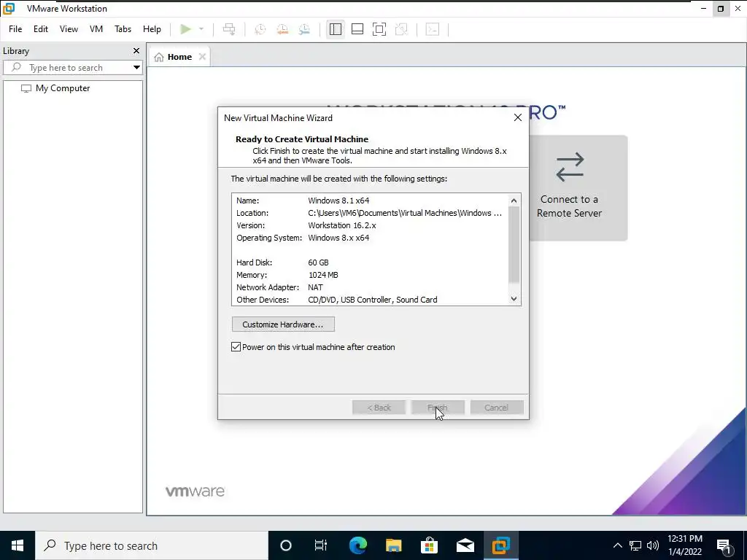Open Cortana from the taskbar
Viewport: 747px width, 560px height.
coord(285,545)
